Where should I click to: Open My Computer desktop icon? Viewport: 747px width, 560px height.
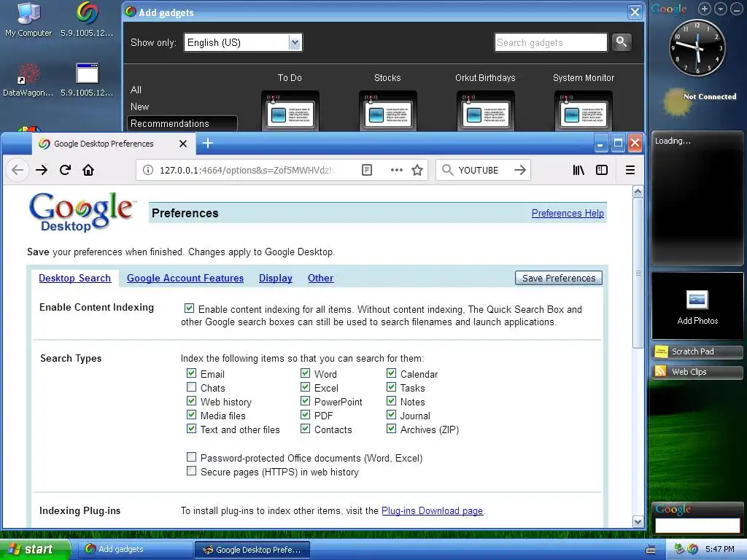pyautogui.click(x=28, y=20)
